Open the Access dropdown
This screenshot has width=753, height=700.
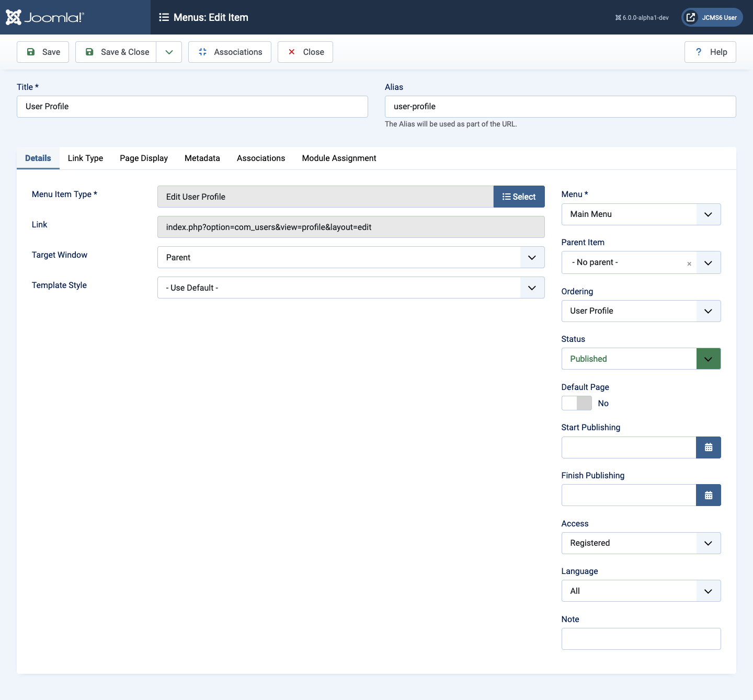[x=709, y=543]
